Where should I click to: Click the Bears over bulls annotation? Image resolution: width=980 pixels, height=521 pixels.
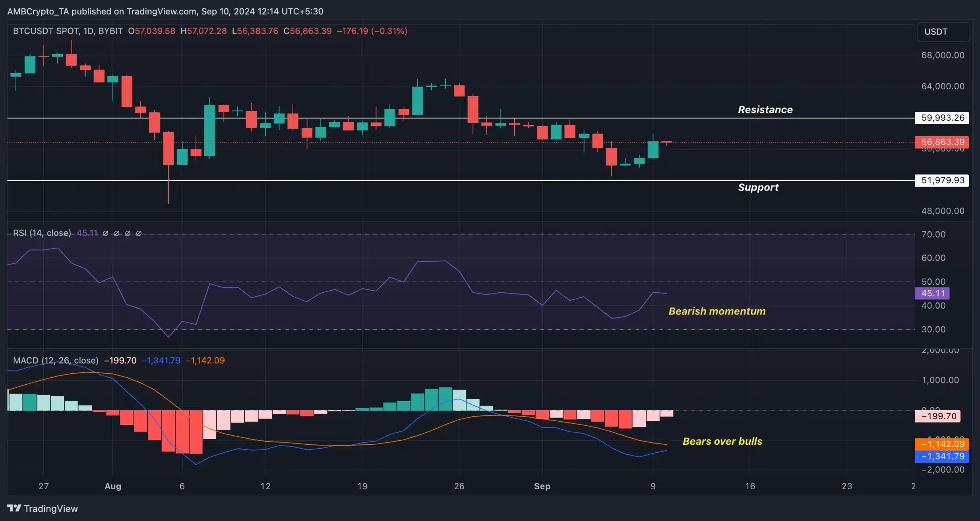point(722,442)
